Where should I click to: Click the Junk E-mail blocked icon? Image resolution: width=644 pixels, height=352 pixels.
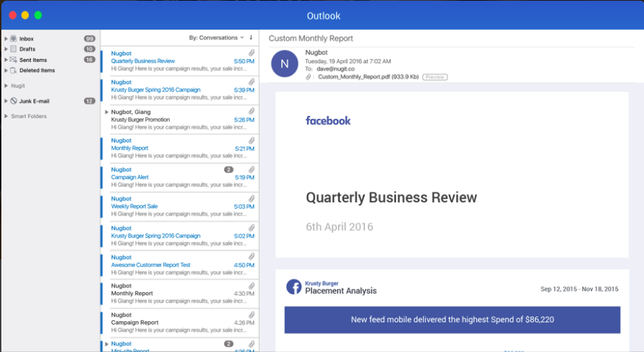point(13,100)
